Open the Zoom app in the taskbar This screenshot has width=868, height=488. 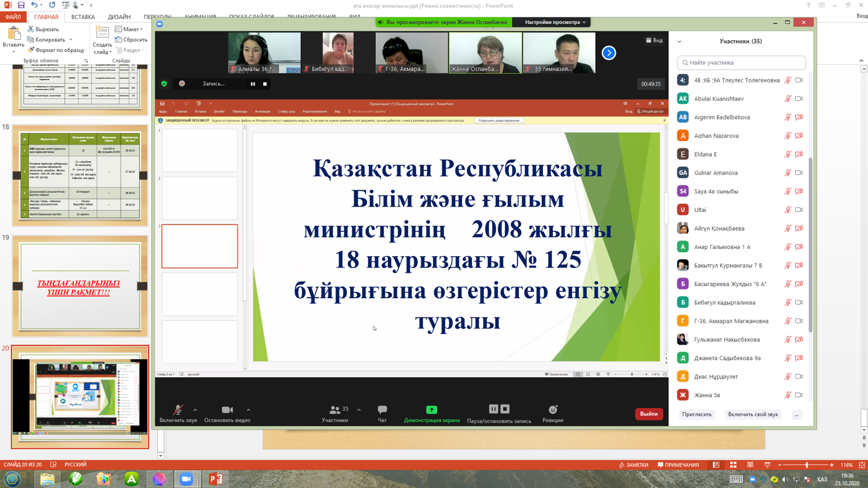coord(186,479)
